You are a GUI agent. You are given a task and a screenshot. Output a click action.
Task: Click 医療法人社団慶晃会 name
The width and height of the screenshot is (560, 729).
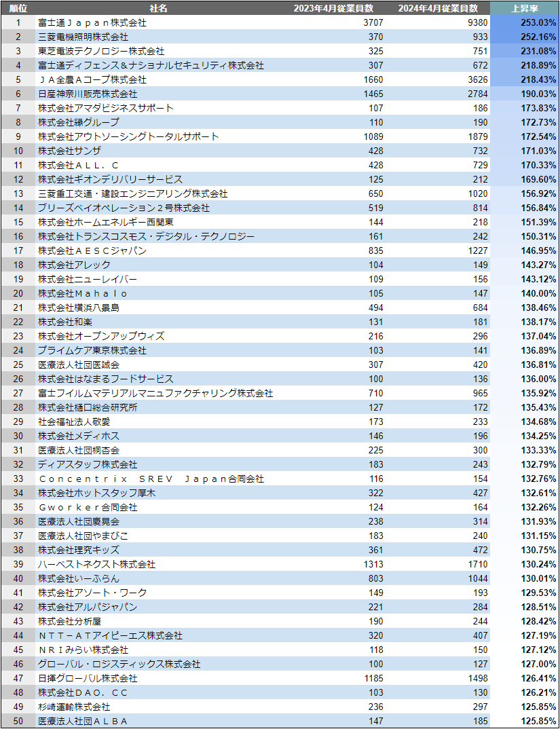tap(79, 522)
